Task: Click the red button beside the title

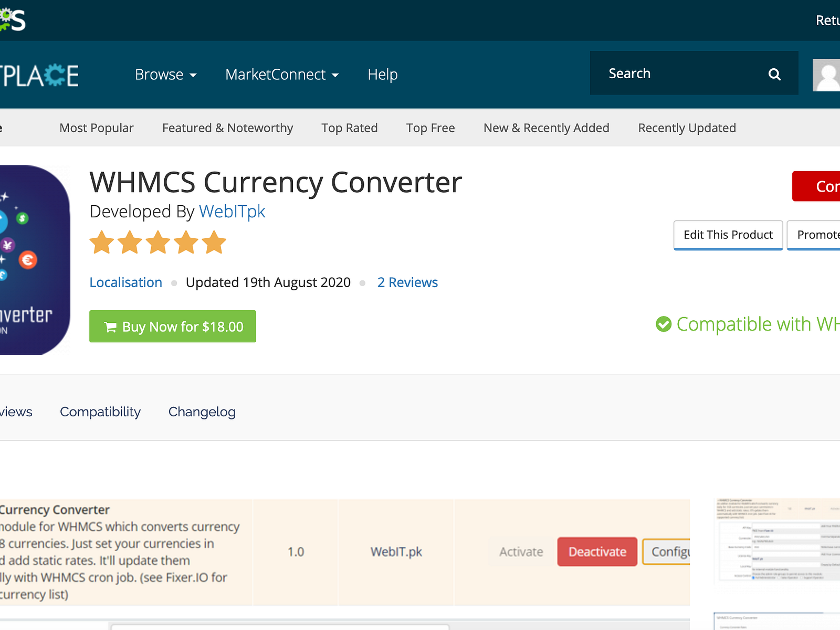Action: [x=816, y=186]
